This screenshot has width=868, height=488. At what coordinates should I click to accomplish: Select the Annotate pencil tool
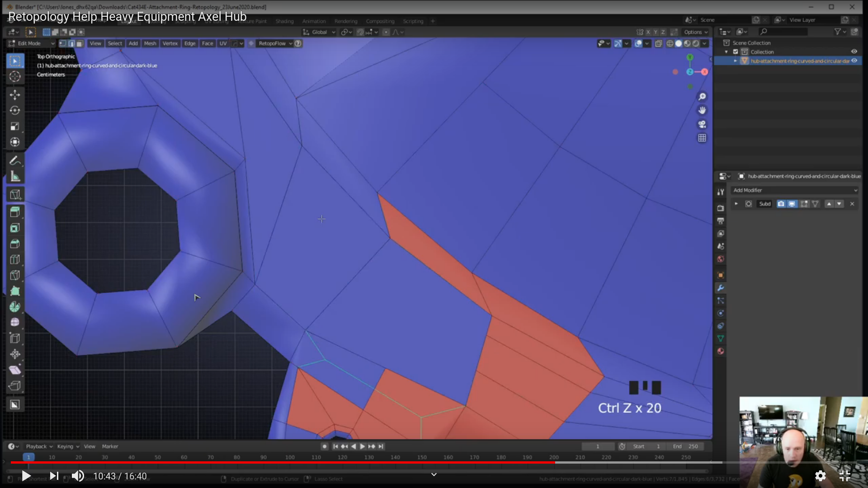[x=15, y=160]
